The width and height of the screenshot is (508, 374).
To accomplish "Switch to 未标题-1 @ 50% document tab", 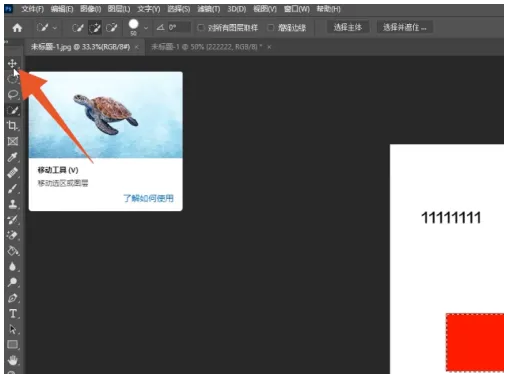I will [x=206, y=47].
